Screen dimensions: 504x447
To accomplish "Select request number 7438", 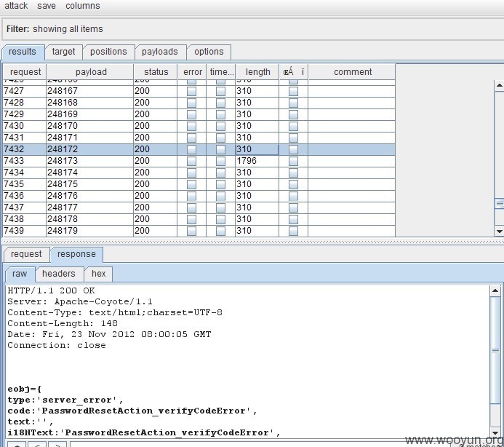I will [14, 219].
